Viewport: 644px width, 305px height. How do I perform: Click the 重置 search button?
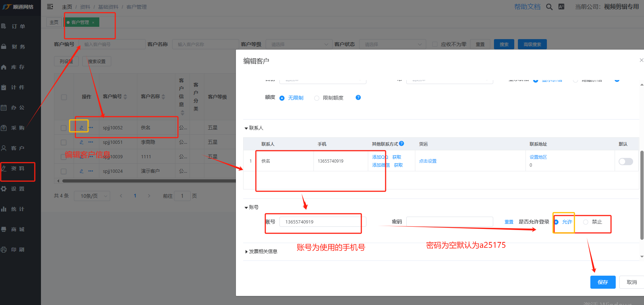pos(480,44)
